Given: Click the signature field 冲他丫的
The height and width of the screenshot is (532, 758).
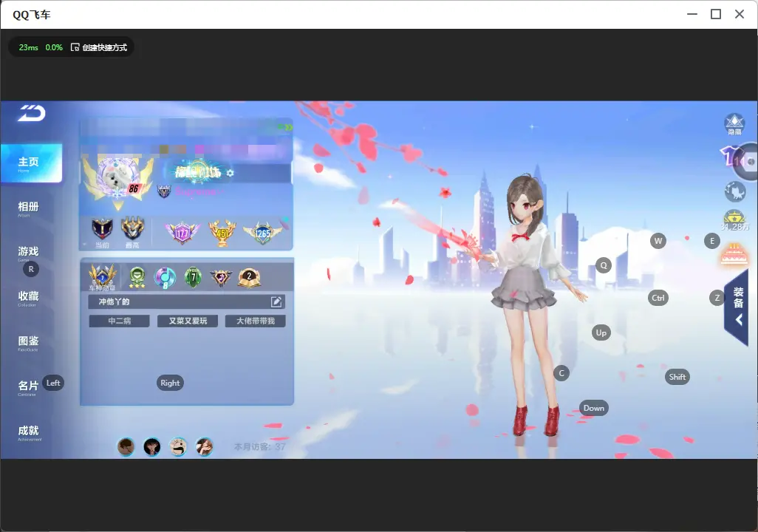Looking at the screenshot, I should coord(187,301).
